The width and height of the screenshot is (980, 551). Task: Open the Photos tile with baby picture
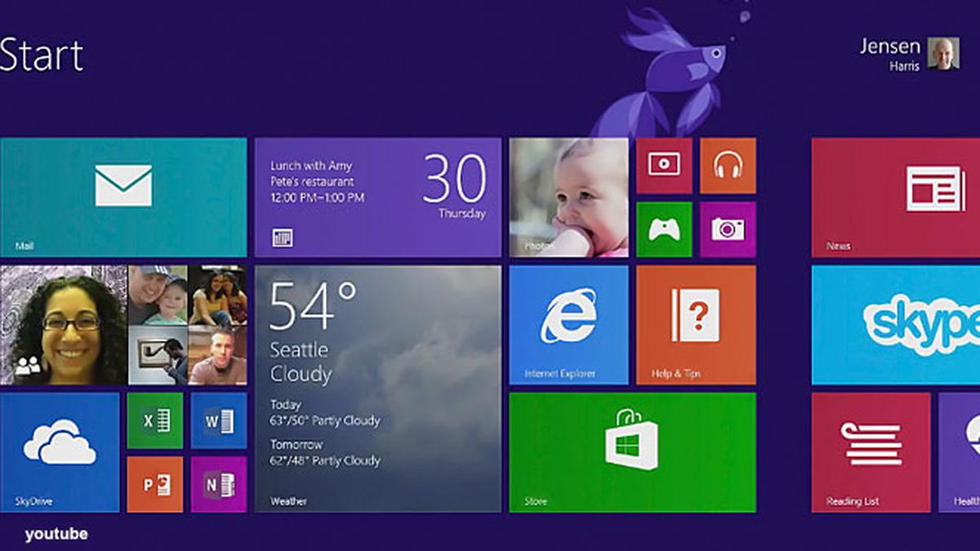coord(568,197)
